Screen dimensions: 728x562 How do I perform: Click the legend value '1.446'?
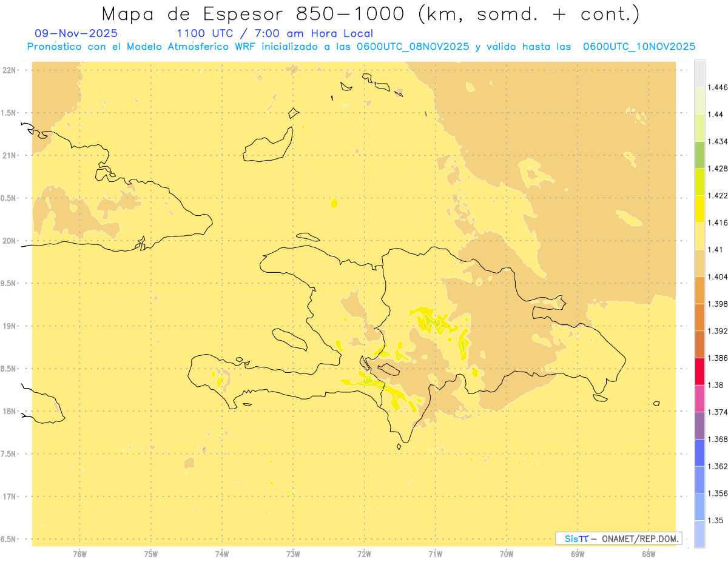pyautogui.click(x=718, y=87)
